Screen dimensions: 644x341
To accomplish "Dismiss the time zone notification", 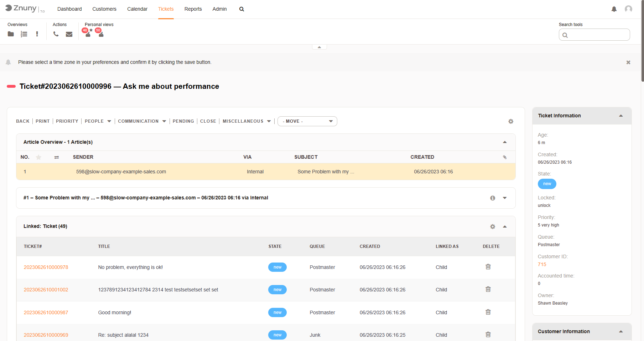I will coord(628,62).
